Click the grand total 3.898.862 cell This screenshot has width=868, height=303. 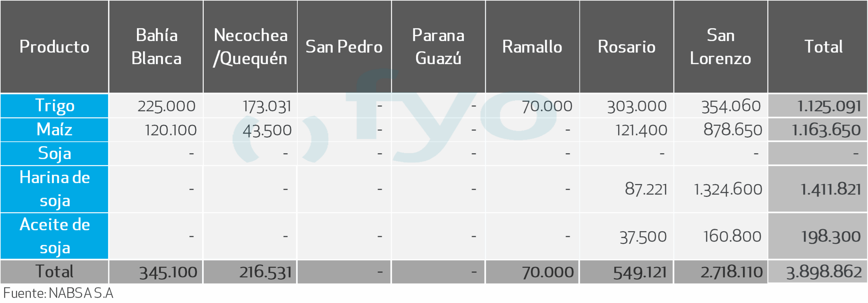(x=824, y=272)
